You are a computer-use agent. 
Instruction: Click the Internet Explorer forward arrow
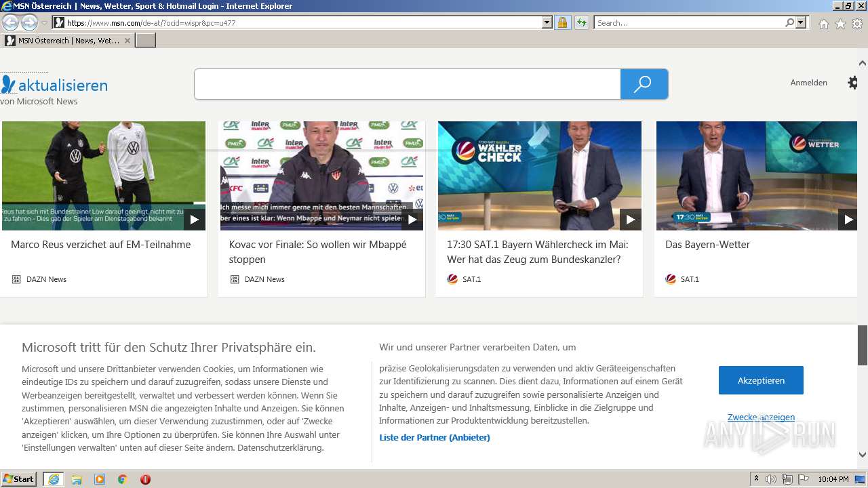[29, 22]
